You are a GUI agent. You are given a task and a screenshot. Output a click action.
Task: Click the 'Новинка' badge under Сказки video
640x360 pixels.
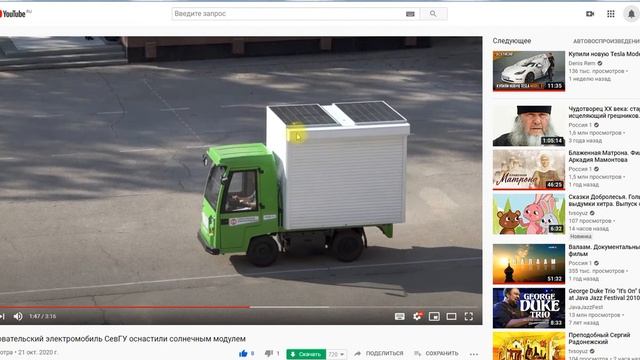point(580,236)
